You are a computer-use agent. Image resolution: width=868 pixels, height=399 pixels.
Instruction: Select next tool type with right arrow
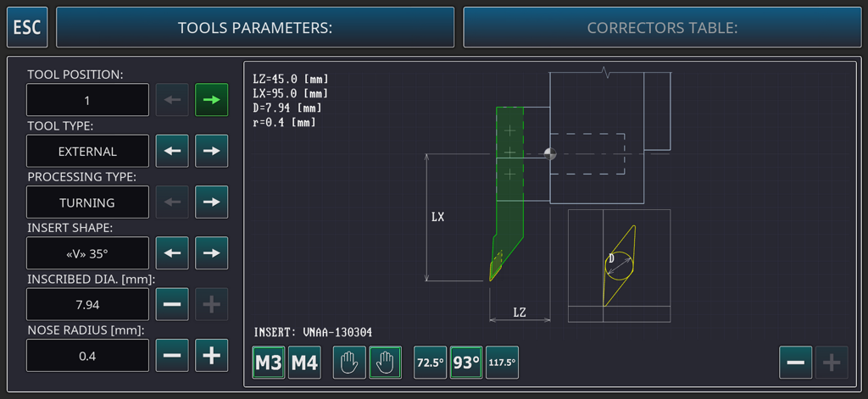point(212,151)
